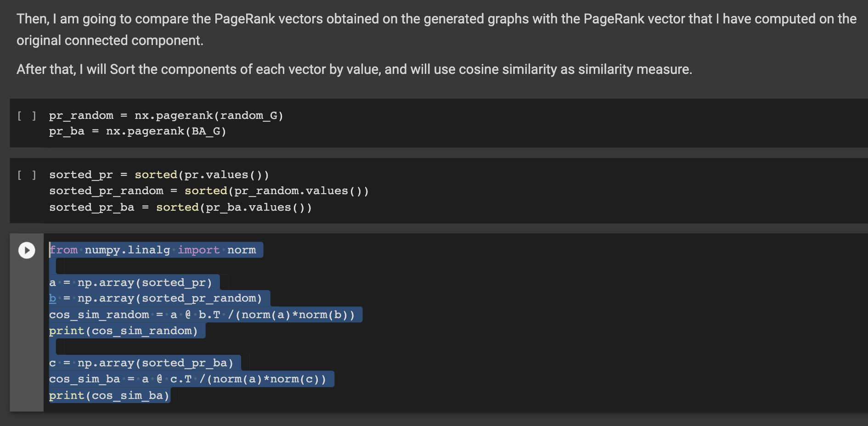Screen dimensions: 868x426
Task: Click the print(cos_sim_ba) statement
Action: coord(109,395)
